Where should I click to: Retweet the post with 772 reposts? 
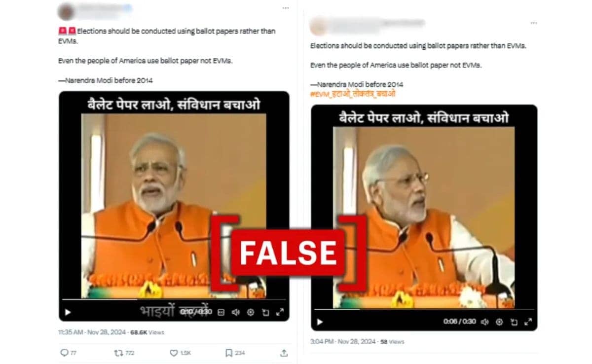coord(124,353)
